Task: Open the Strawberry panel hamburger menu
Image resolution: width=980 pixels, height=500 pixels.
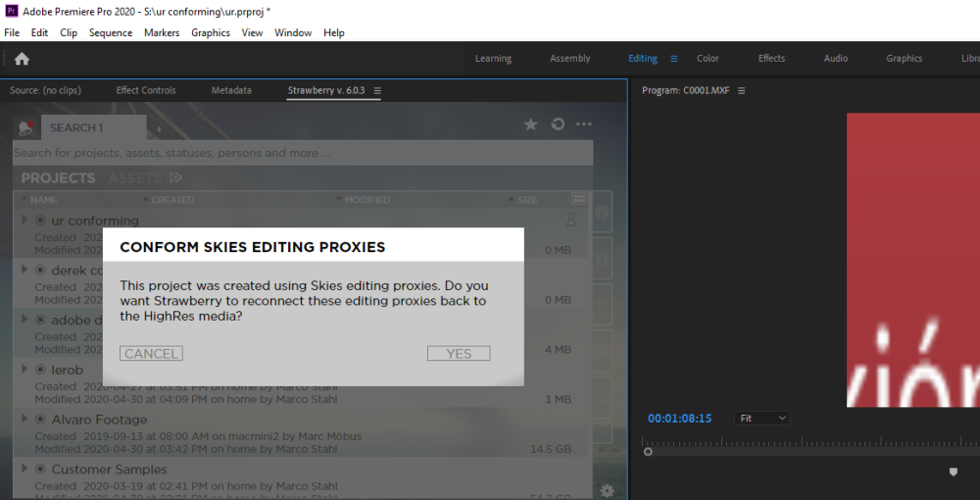Action: coord(377,91)
